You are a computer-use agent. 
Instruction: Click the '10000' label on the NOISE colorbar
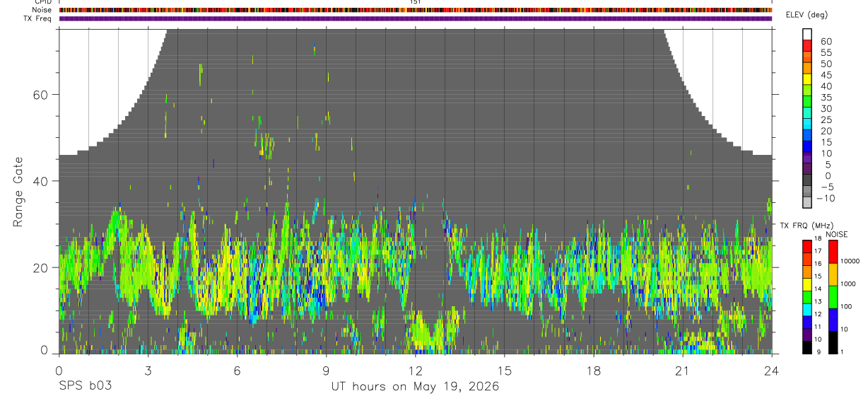pyautogui.click(x=852, y=260)
